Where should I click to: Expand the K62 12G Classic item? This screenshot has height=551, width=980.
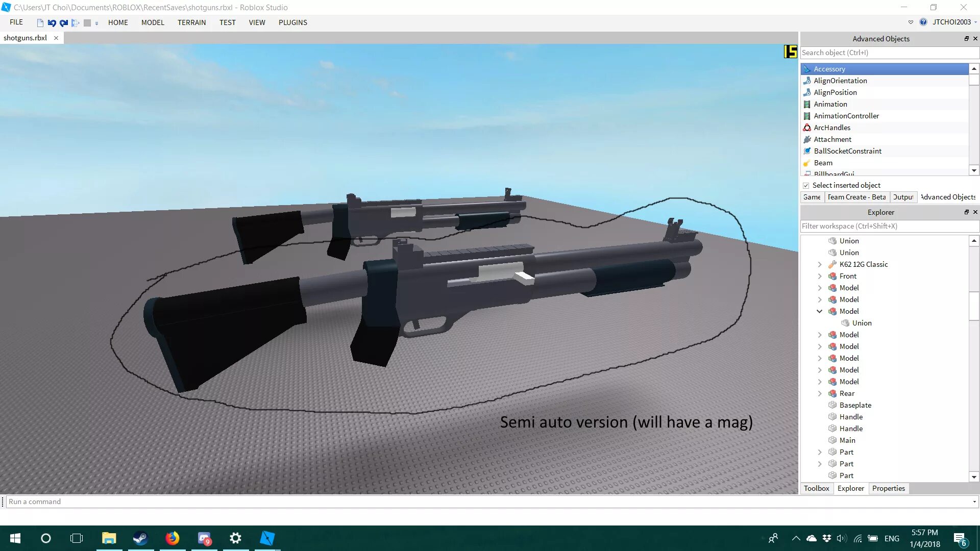click(x=819, y=264)
